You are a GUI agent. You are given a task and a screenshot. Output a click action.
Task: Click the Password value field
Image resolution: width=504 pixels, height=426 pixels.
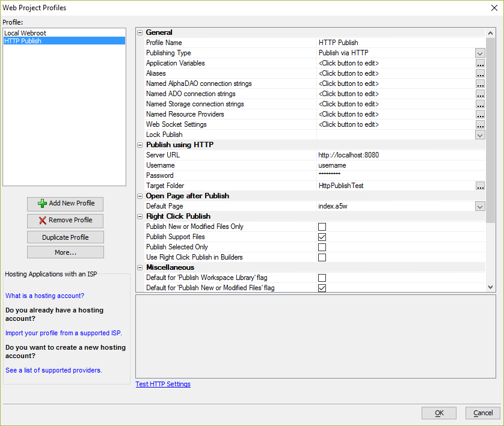click(x=401, y=175)
